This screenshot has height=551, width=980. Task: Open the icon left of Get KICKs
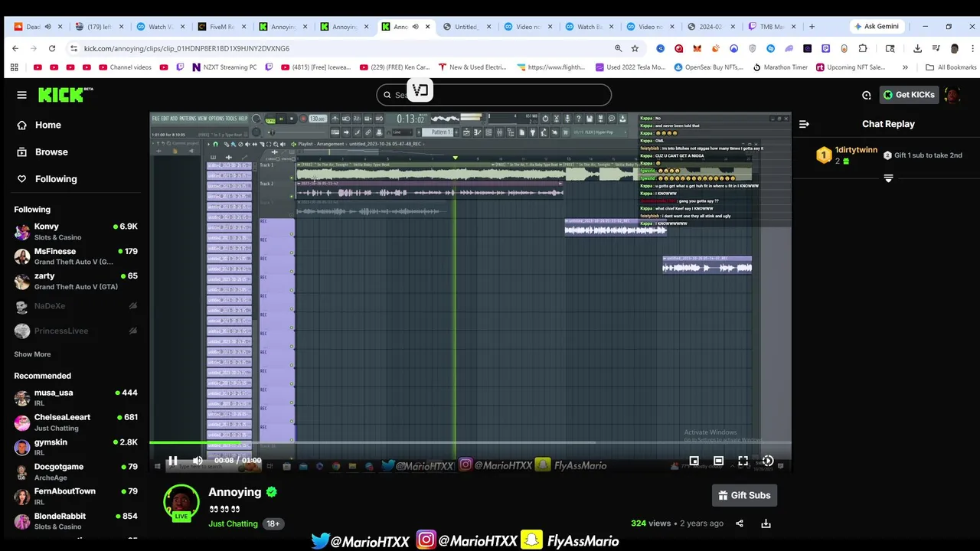pyautogui.click(x=867, y=95)
